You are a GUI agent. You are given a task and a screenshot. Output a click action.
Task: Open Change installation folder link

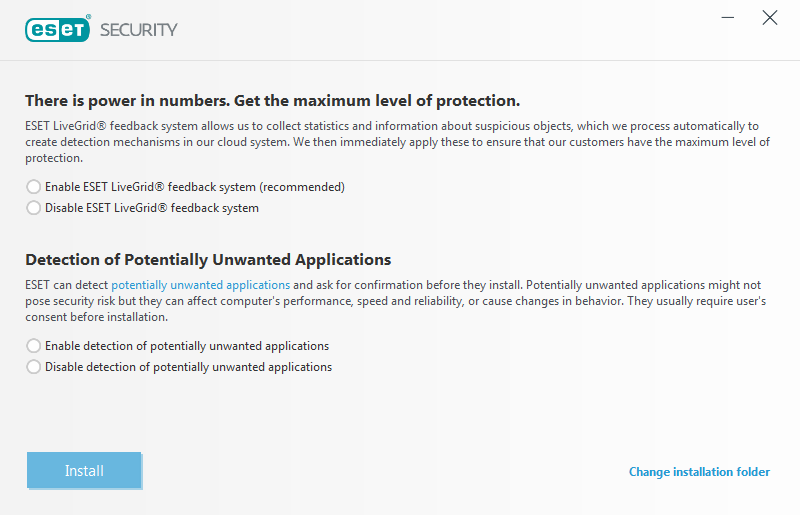pyautogui.click(x=699, y=472)
